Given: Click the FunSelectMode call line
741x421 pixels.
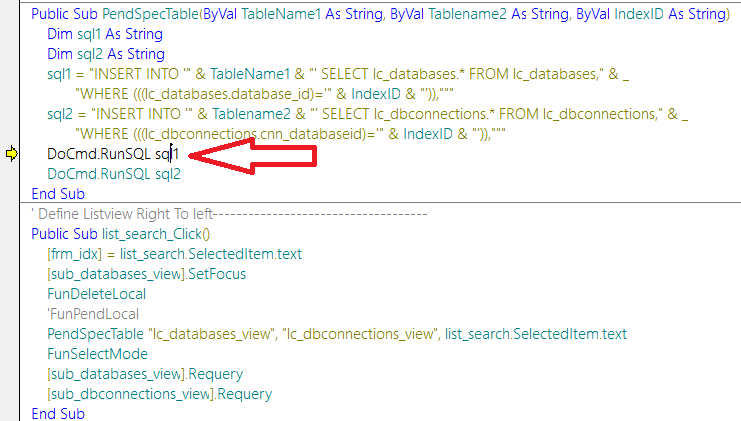Looking at the screenshot, I should click(x=97, y=354).
